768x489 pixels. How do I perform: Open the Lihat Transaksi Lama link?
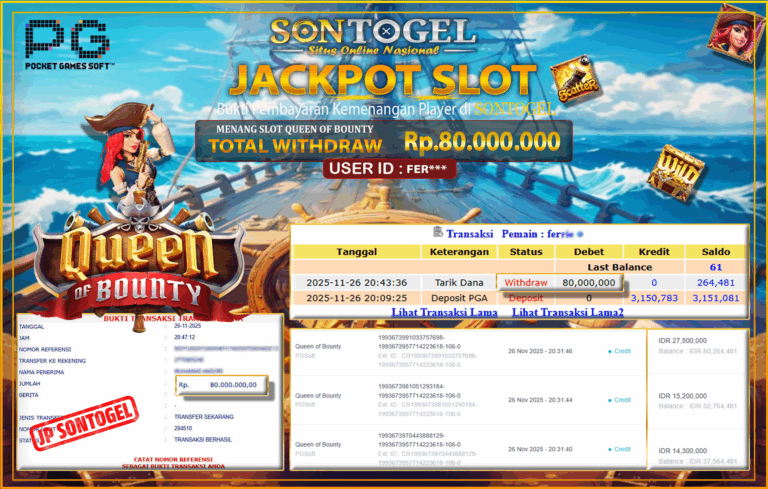pos(444,312)
